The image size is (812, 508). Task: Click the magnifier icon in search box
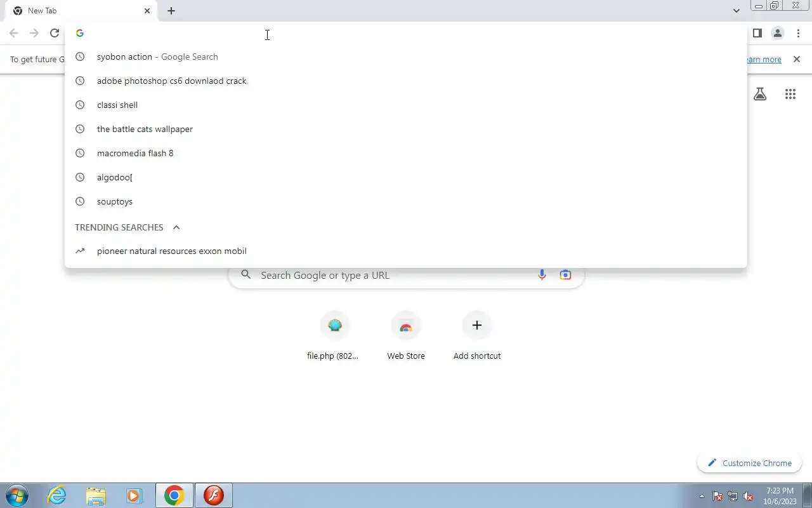pos(246,275)
